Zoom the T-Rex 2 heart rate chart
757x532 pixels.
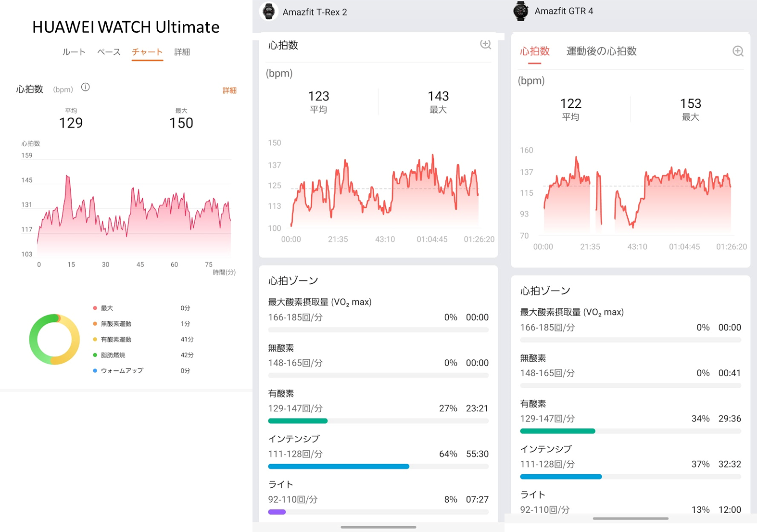(x=486, y=44)
